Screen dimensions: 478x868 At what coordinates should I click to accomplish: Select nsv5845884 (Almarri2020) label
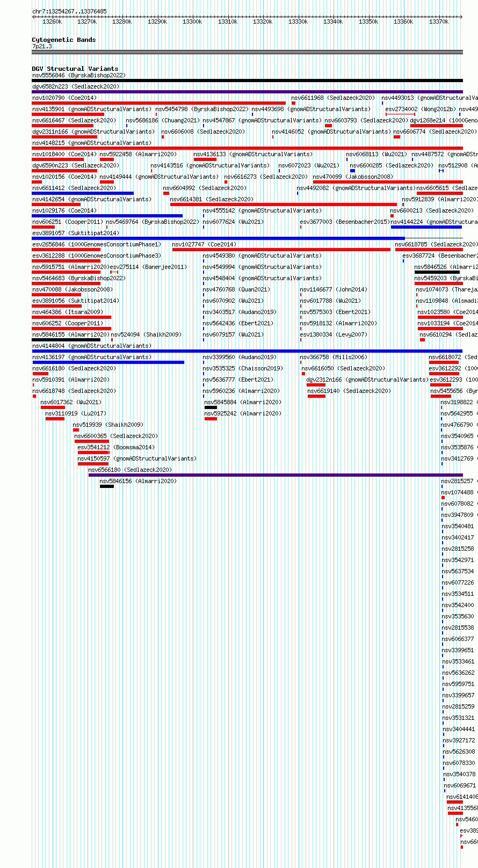click(243, 402)
